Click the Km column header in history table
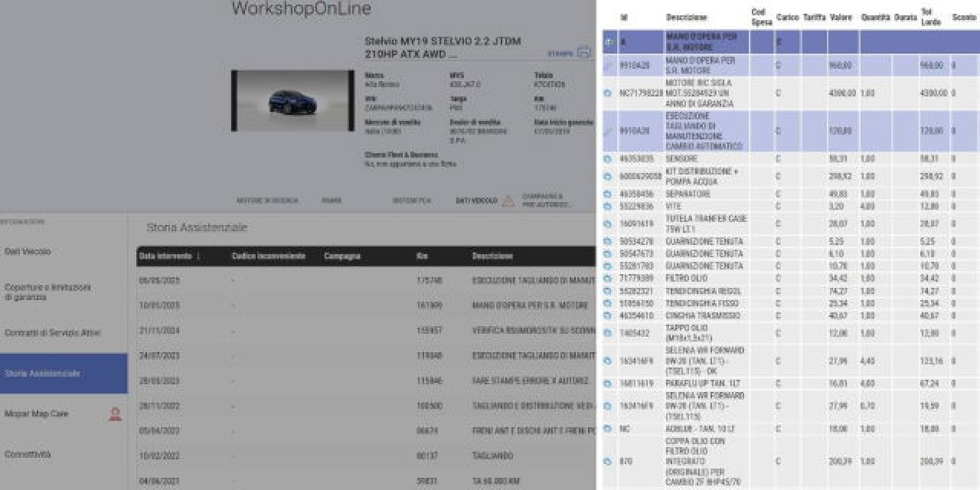 [x=422, y=256]
